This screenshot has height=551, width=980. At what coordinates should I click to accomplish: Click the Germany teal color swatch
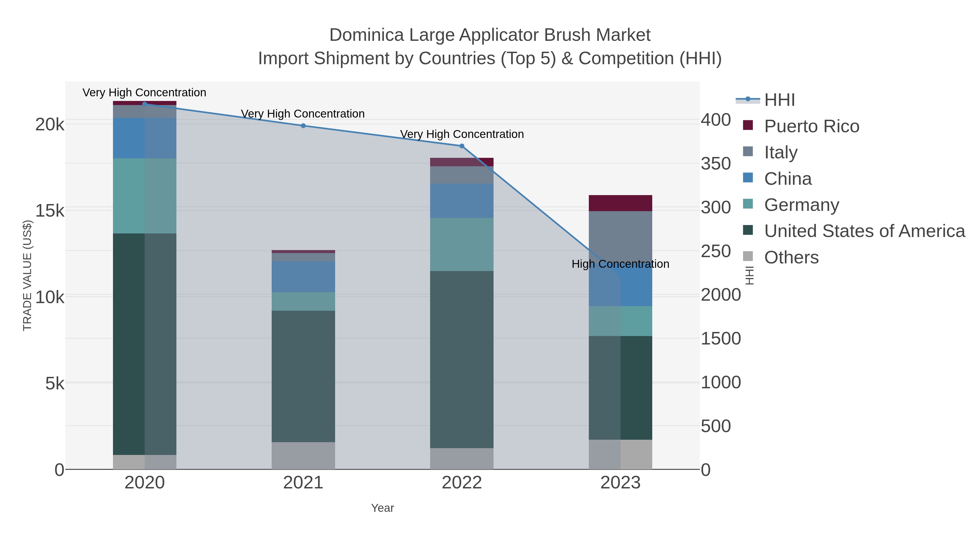click(748, 204)
